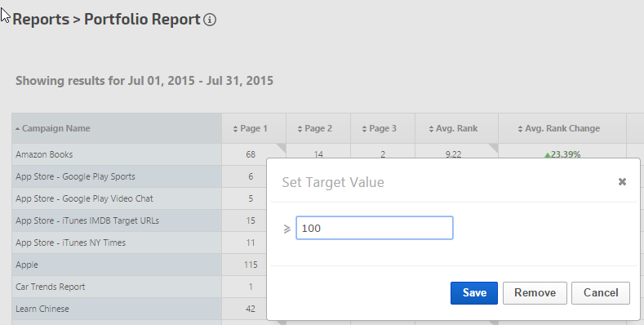Cancel the Set Target Value dialog
The width and height of the screenshot is (644, 325).
coord(601,293)
